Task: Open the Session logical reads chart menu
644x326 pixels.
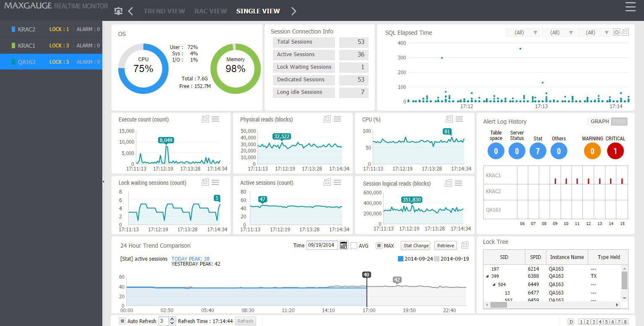Action: pos(458,183)
